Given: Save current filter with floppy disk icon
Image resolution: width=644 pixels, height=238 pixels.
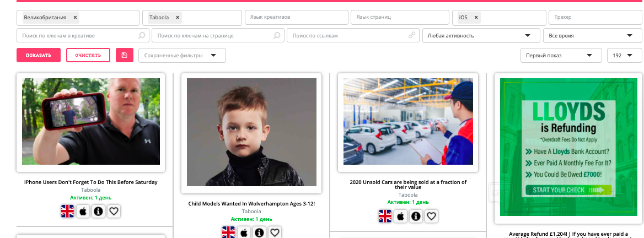Looking at the screenshot, I should [125, 56].
